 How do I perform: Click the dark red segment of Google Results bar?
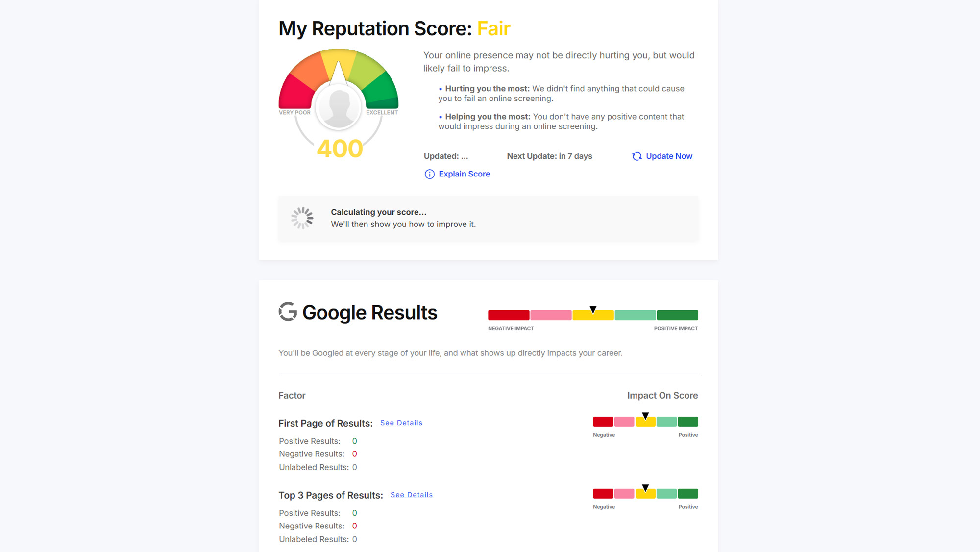(509, 315)
